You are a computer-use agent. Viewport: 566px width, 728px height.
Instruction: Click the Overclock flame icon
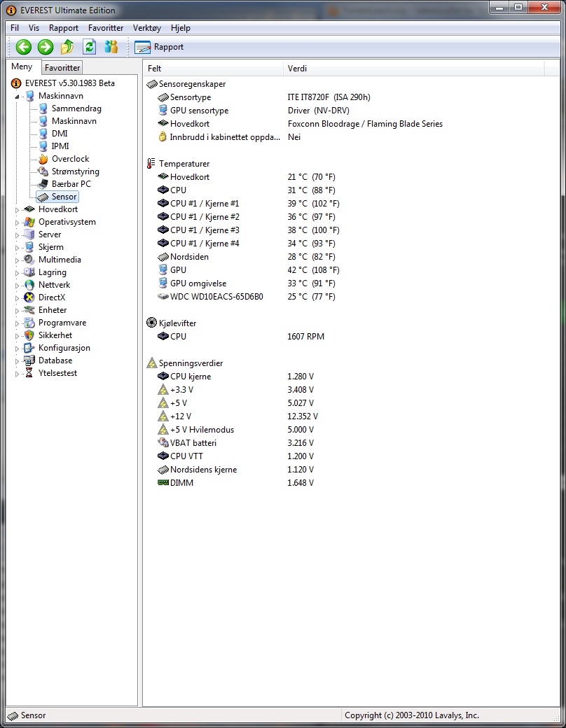click(x=43, y=159)
